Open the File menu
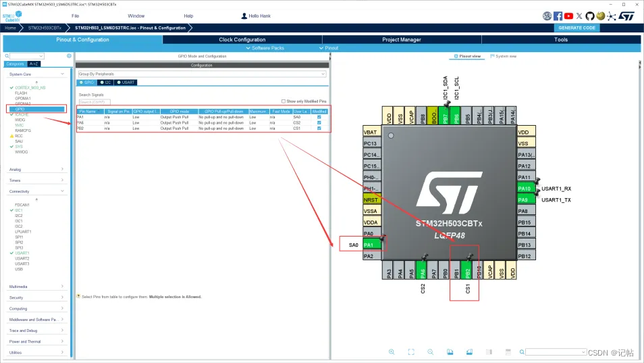The height and width of the screenshot is (363, 644). point(75,16)
